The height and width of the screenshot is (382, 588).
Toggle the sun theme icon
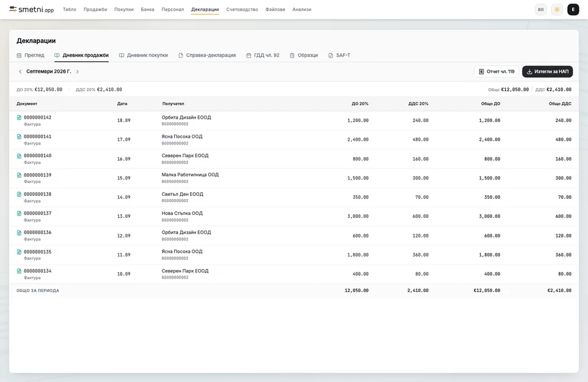point(557,10)
